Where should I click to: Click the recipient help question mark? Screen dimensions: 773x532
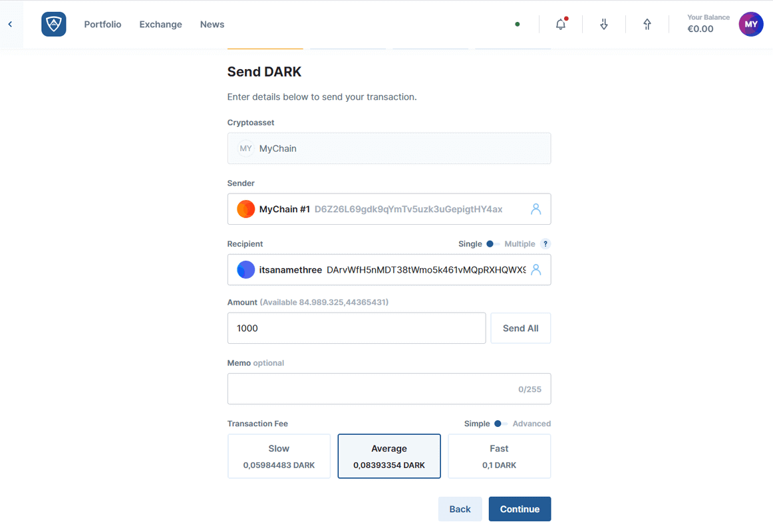(545, 244)
